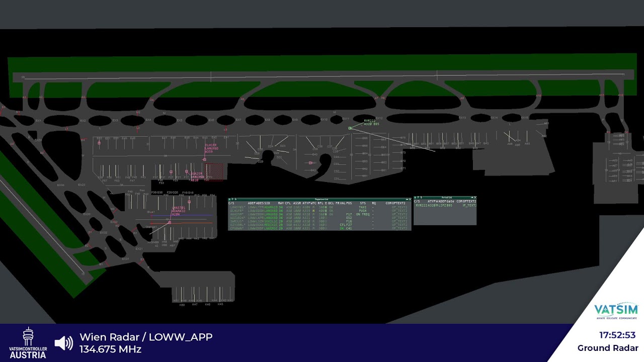Screen dimensions: 644x362
Task: Click the F36/G36 stand label
Action: 157,192
